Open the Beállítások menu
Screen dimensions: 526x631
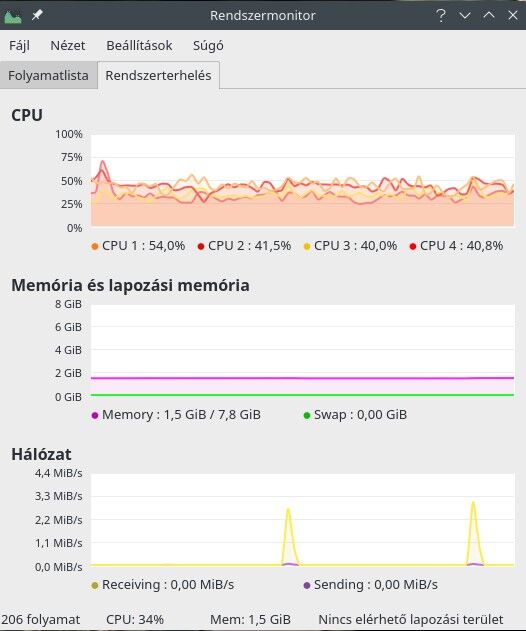[x=139, y=45]
